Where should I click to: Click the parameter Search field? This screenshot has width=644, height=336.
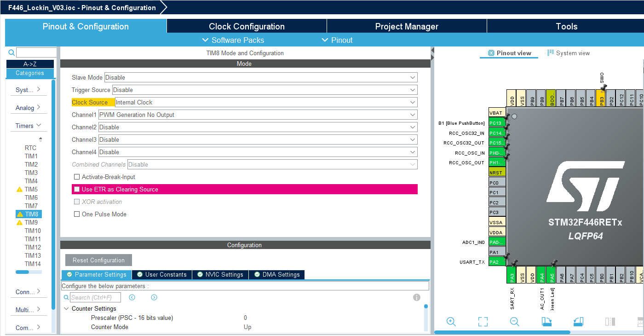[x=95, y=297]
